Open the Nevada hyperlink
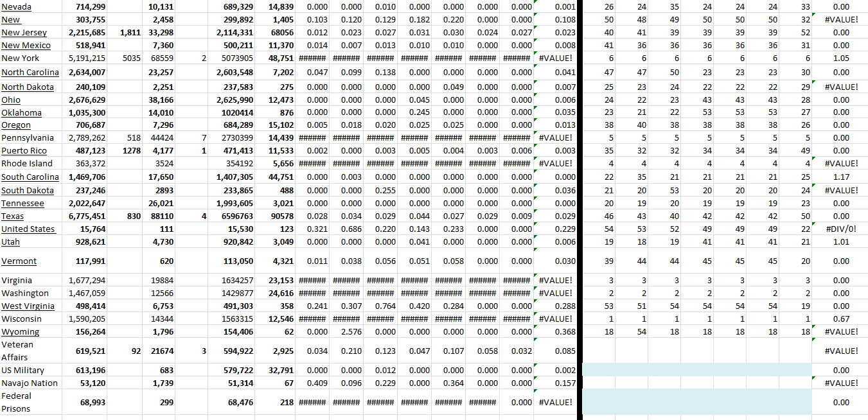This screenshot has width=868, height=420. (x=15, y=6)
